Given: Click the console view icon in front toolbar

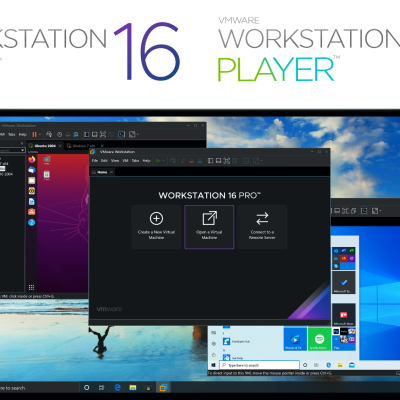Looking at the screenshot, I should coord(245,161).
